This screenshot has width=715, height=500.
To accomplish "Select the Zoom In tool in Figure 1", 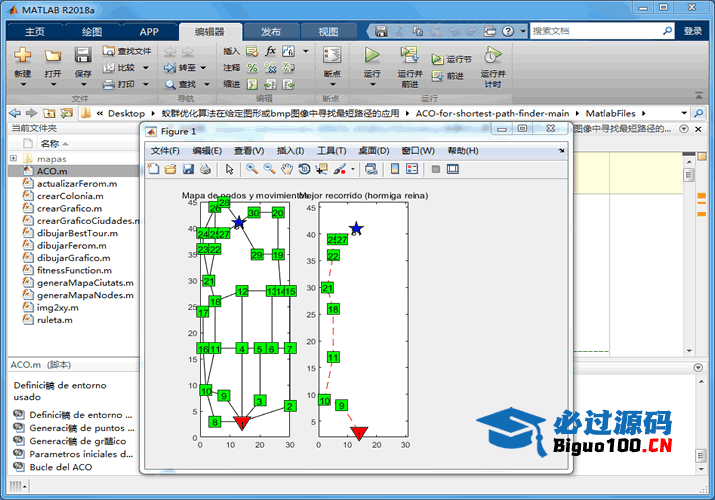I will point(252,169).
